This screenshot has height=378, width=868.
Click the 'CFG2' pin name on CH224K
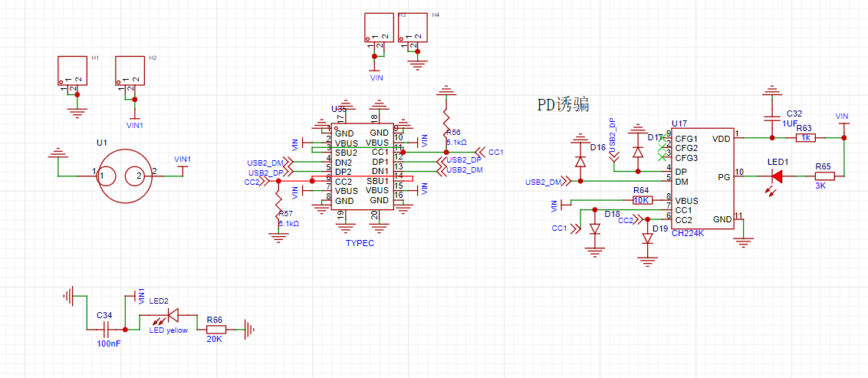[686, 148]
